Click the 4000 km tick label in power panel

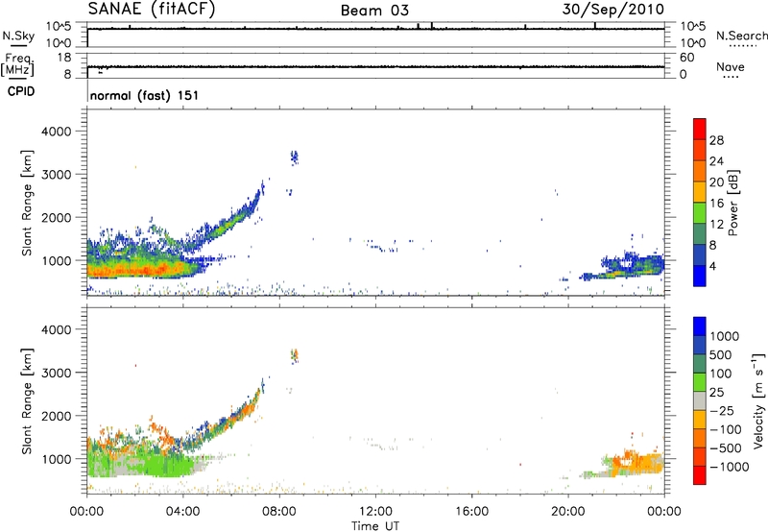coord(57,132)
